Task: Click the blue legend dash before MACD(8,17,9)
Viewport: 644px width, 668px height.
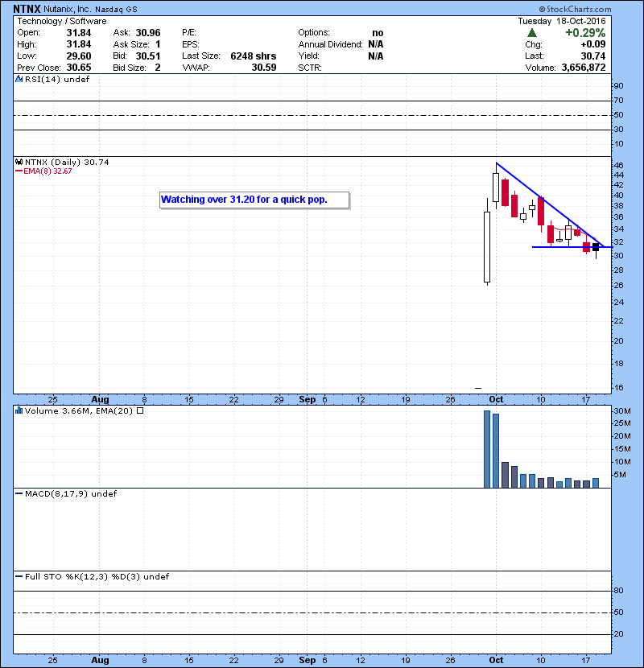Action: click(19, 494)
